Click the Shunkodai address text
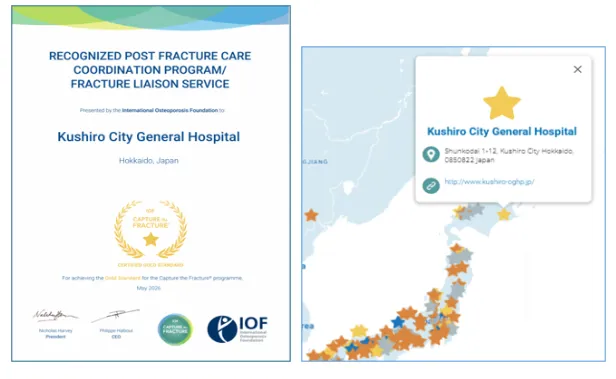Image resolution: width=616 pixels, height=379 pixels. coord(509,156)
